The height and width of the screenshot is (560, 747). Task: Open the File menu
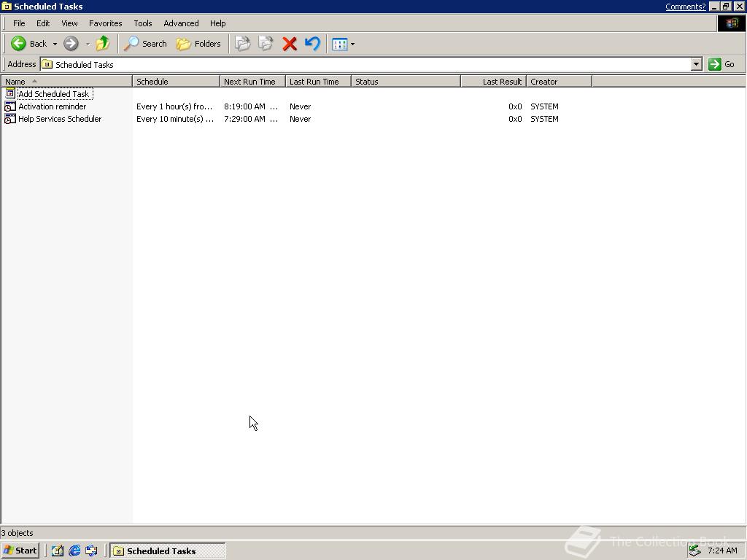click(19, 23)
